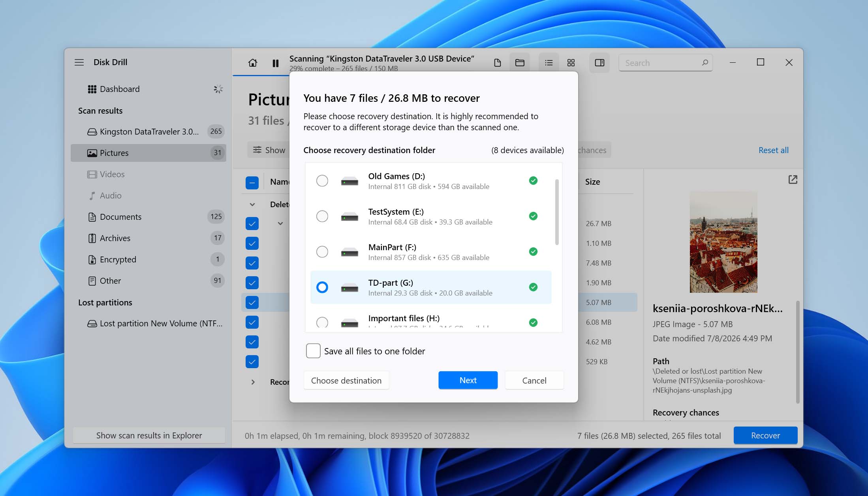Click the Next button
This screenshot has height=496, width=868.
click(468, 380)
